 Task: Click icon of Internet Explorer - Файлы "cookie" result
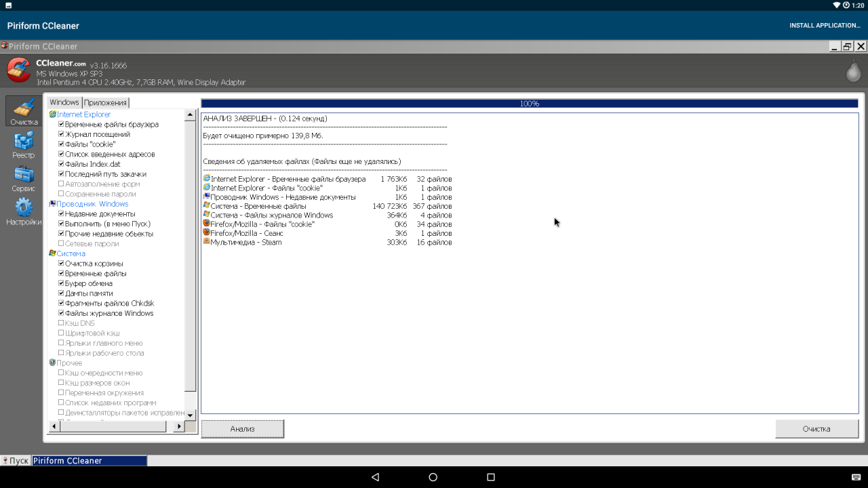coord(207,188)
